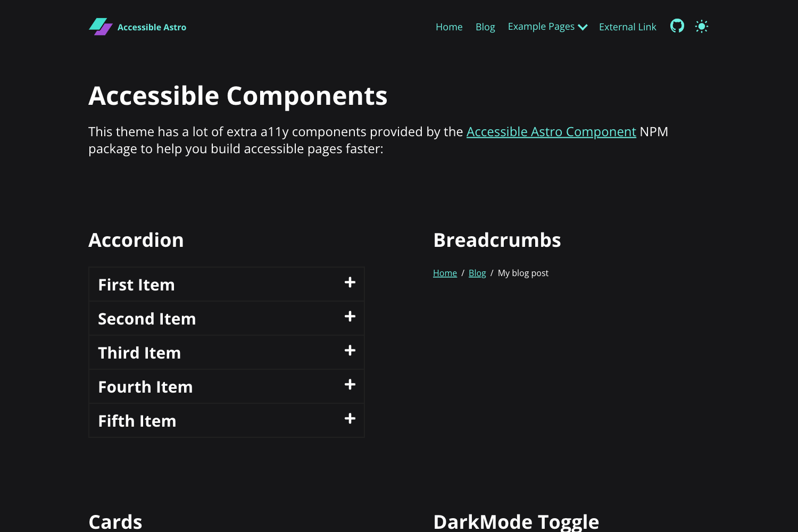Screen dimensions: 798x532
Task: Follow the Accessible Astro Component link
Action: (551, 131)
